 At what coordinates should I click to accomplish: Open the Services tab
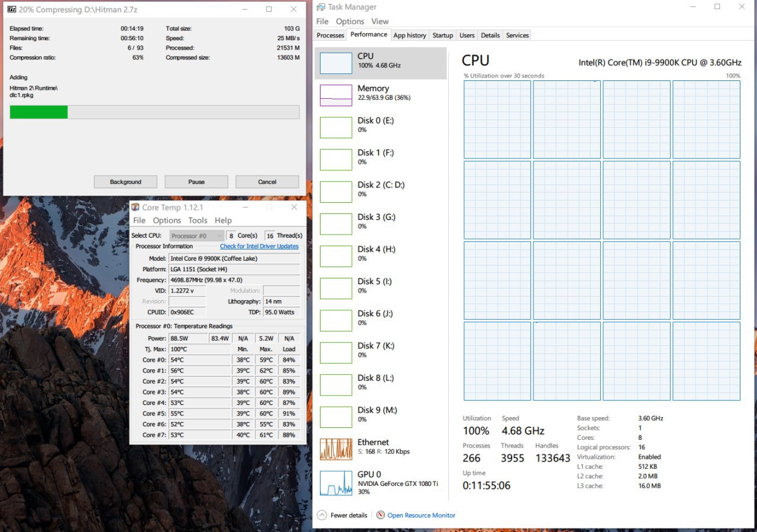coord(517,35)
